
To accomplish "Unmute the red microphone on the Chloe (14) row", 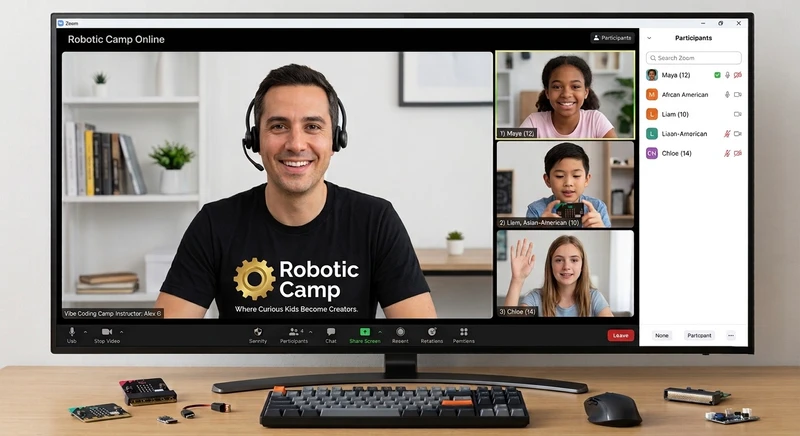I will pyautogui.click(x=728, y=153).
